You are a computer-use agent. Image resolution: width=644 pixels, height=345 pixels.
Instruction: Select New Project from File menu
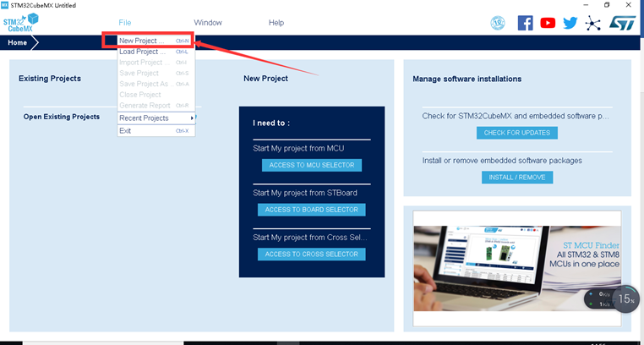(156, 41)
